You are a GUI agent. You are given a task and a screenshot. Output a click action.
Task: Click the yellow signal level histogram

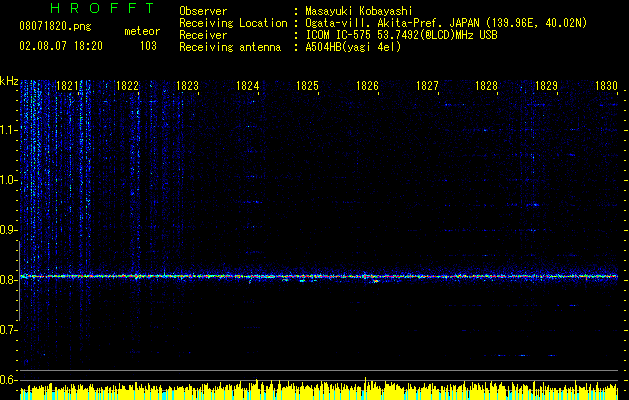pyautogui.click(x=319, y=389)
